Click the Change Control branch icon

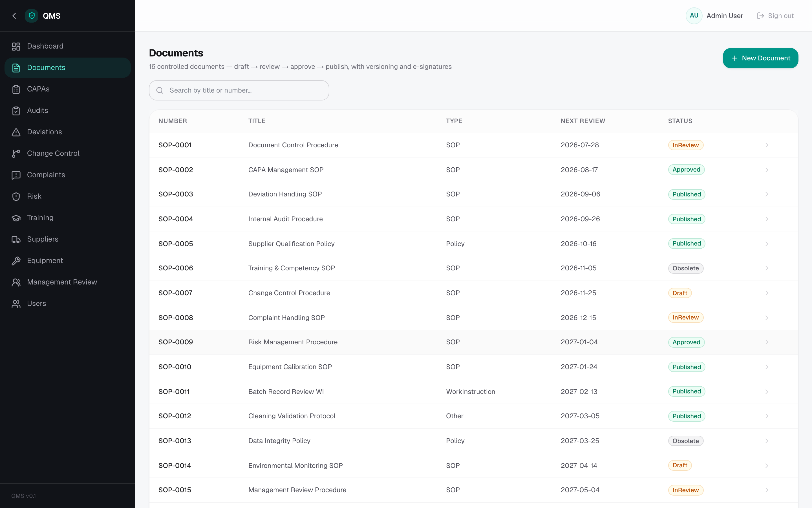click(16, 154)
